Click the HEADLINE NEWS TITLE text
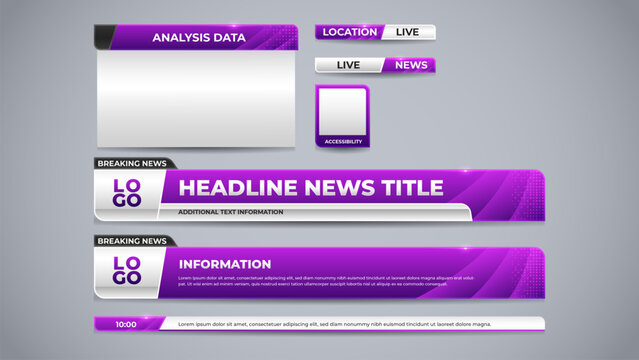 [311, 188]
